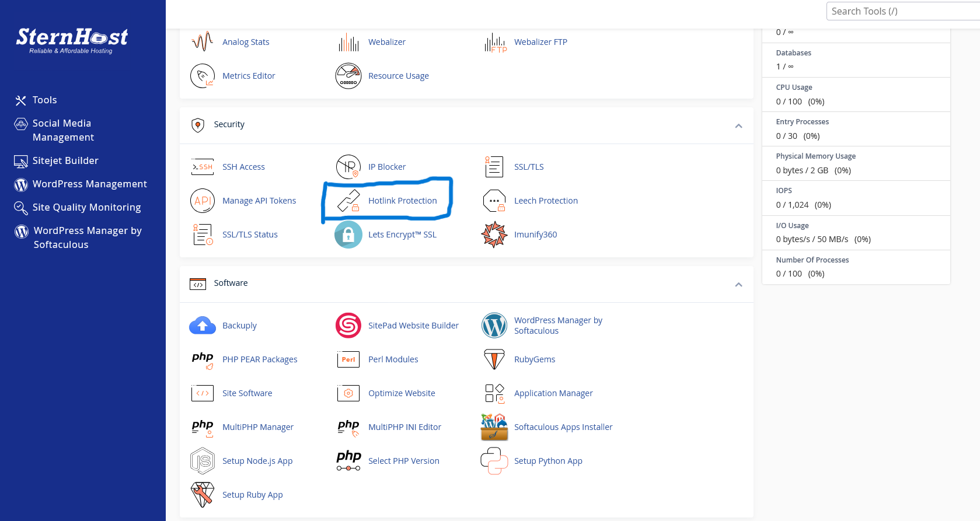Open Tools in the sidebar
Screen dimensions: 980x521
point(44,100)
